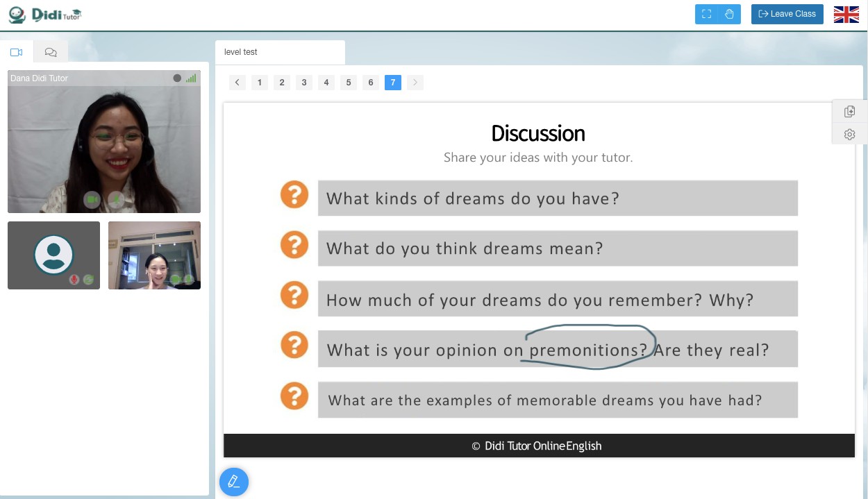Click refresh icon on avatar tile

[88, 280]
